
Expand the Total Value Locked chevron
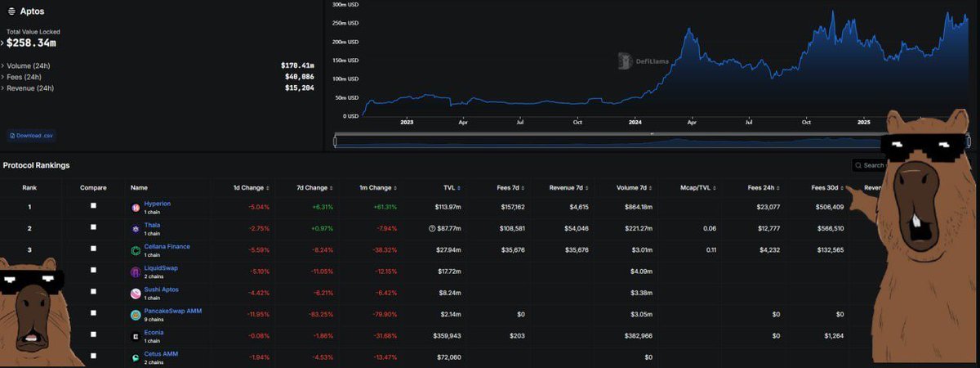[x=2, y=43]
